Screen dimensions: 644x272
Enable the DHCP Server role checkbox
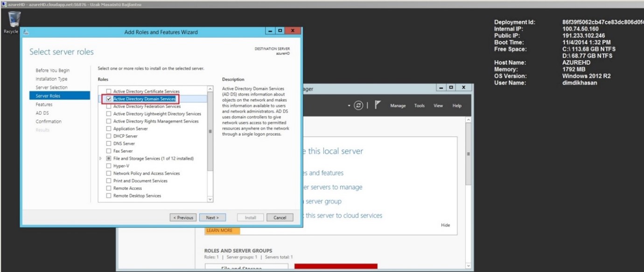pyautogui.click(x=109, y=136)
